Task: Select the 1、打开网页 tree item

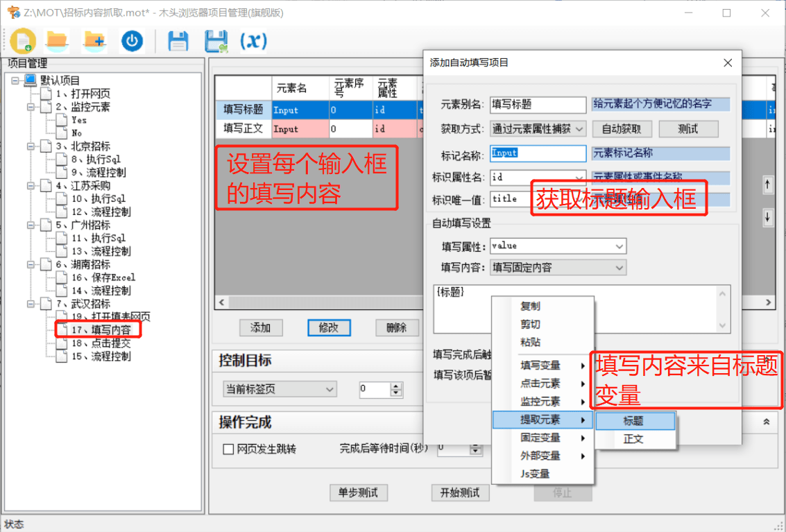Action: [x=83, y=94]
